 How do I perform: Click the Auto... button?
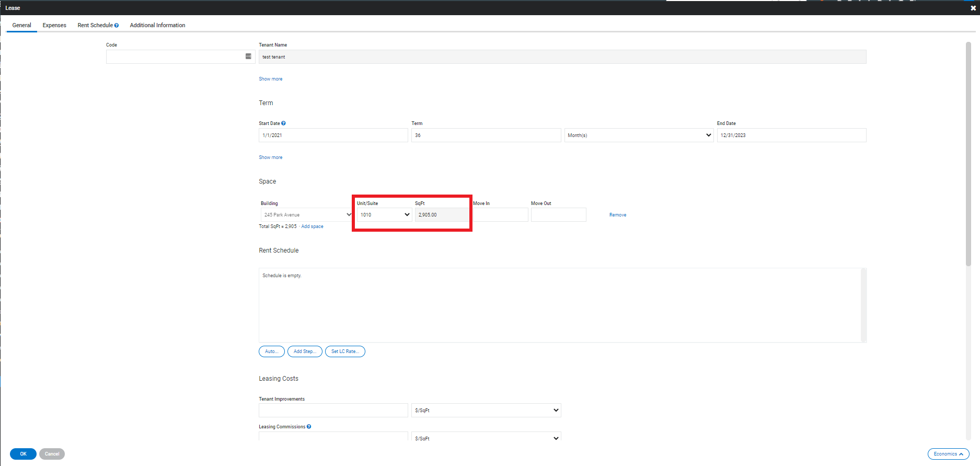coord(272,351)
